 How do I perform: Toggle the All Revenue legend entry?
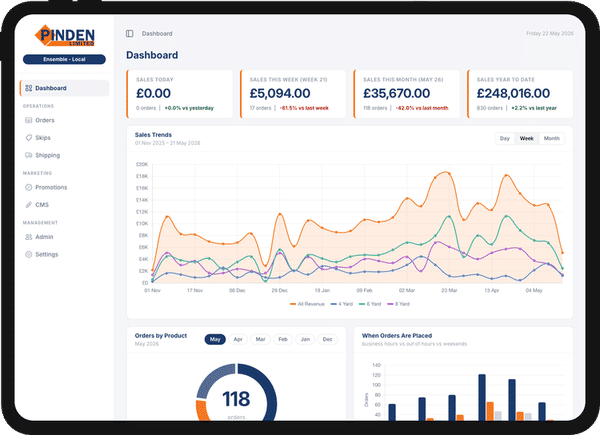[x=307, y=304]
